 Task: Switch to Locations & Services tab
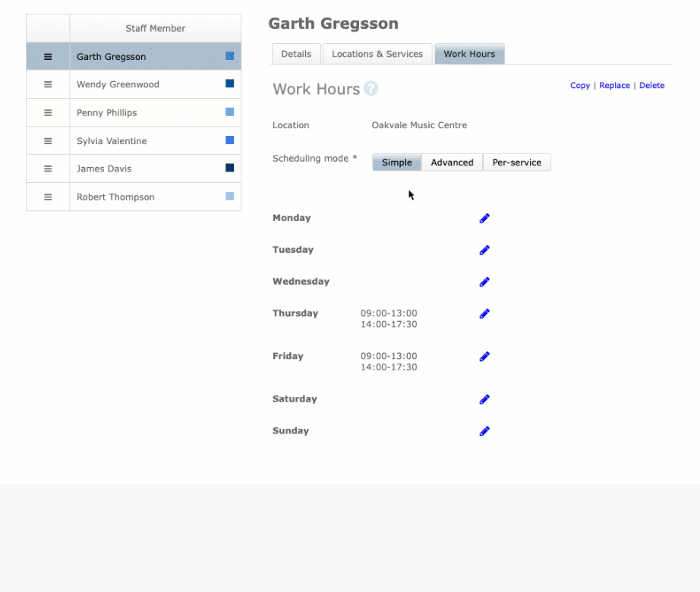click(x=377, y=54)
